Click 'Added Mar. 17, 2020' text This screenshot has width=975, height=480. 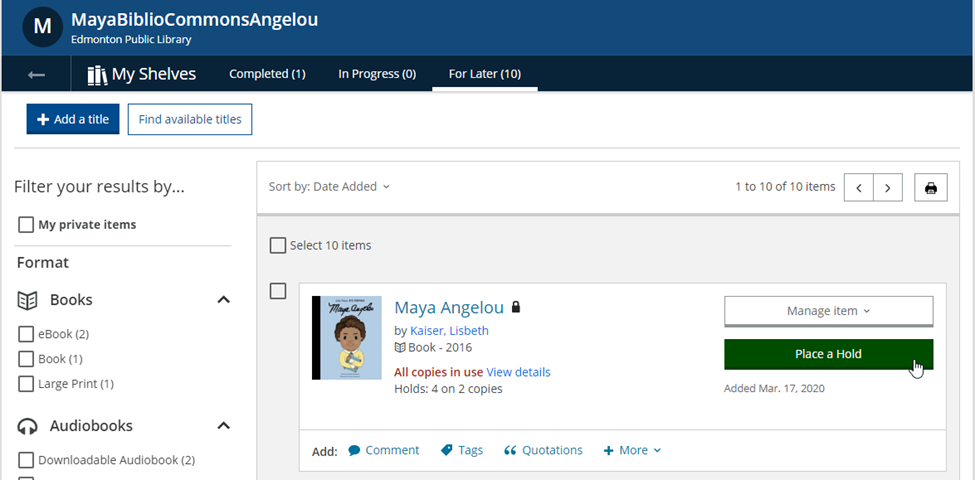click(x=774, y=389)
